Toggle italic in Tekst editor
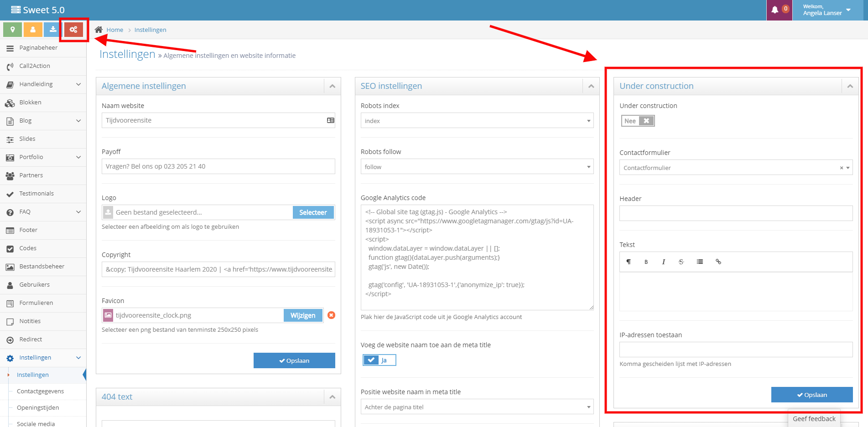Image resolution: width=868 pixels, height=427 pixels. pyautogui.click(x=664, y=262)
